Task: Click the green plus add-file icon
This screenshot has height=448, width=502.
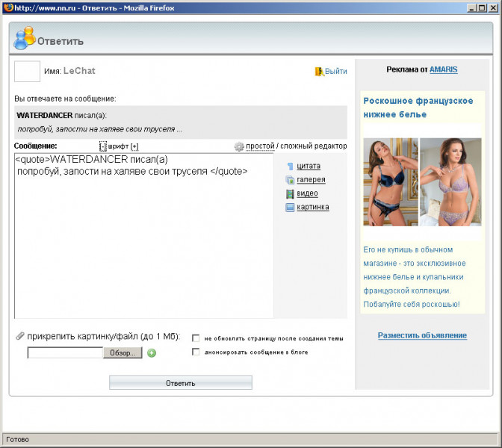Action: tap(152, 353)
